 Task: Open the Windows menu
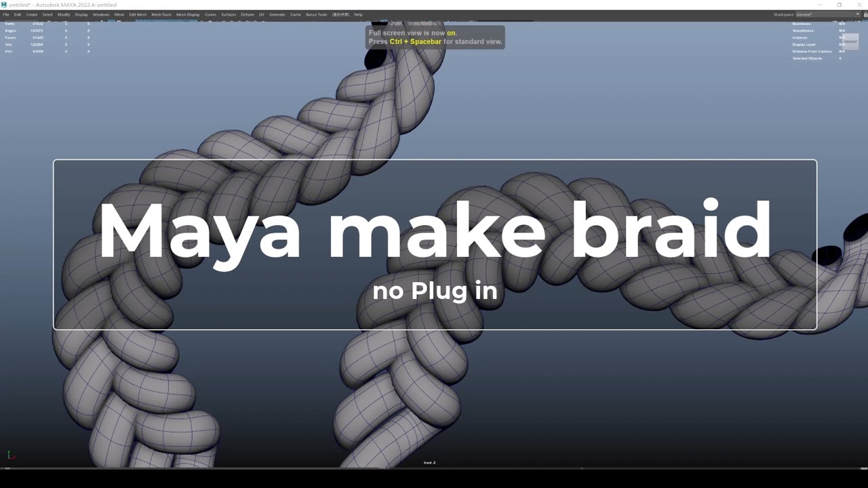(x=101, y=14)
